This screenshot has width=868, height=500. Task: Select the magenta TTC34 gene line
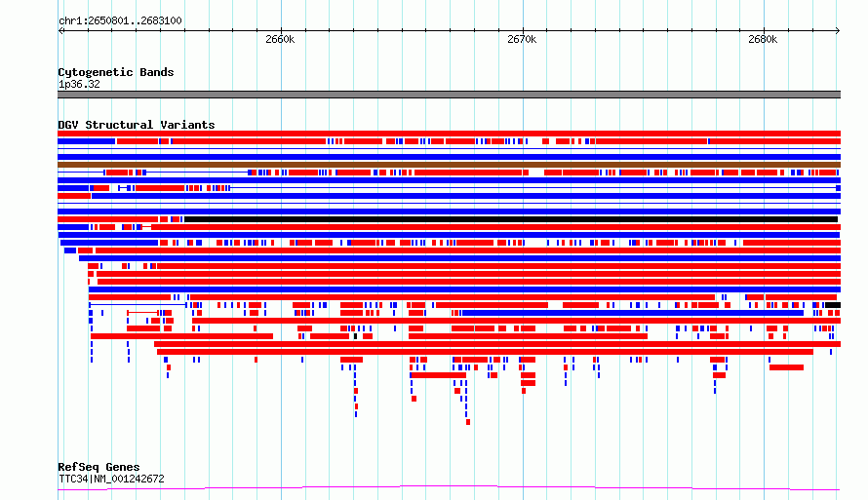[449, 488]
